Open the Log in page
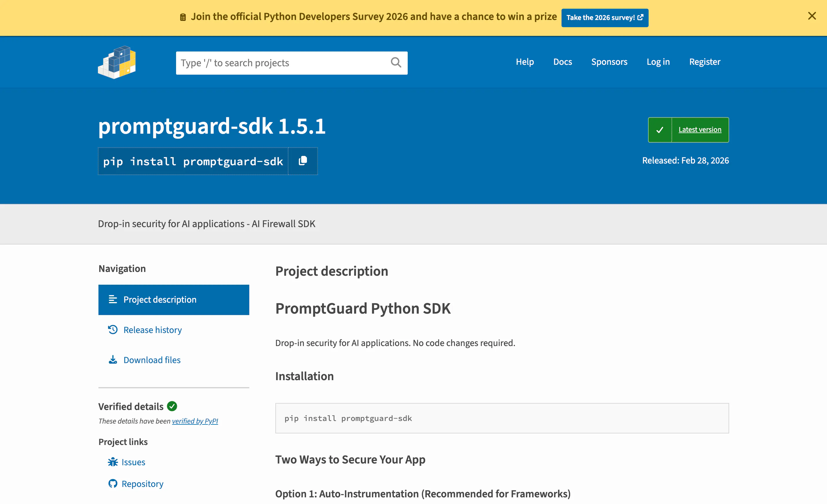 tap(658, 62)
